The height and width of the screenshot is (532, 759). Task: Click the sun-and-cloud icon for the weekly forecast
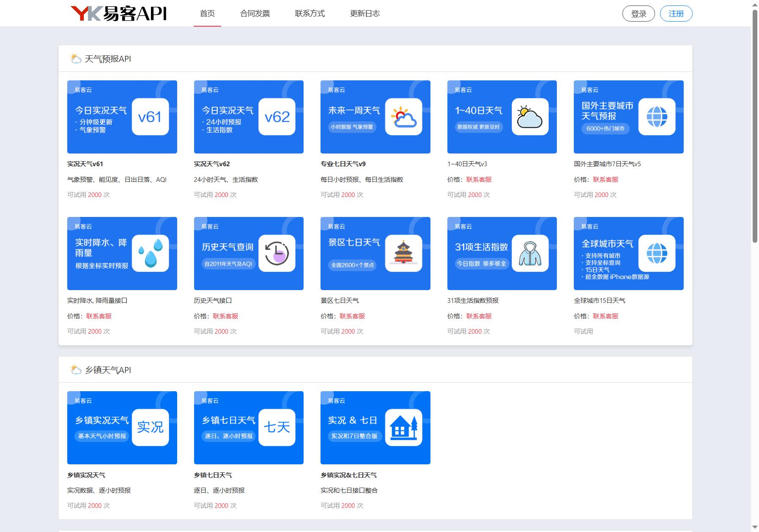click(403, 117)
